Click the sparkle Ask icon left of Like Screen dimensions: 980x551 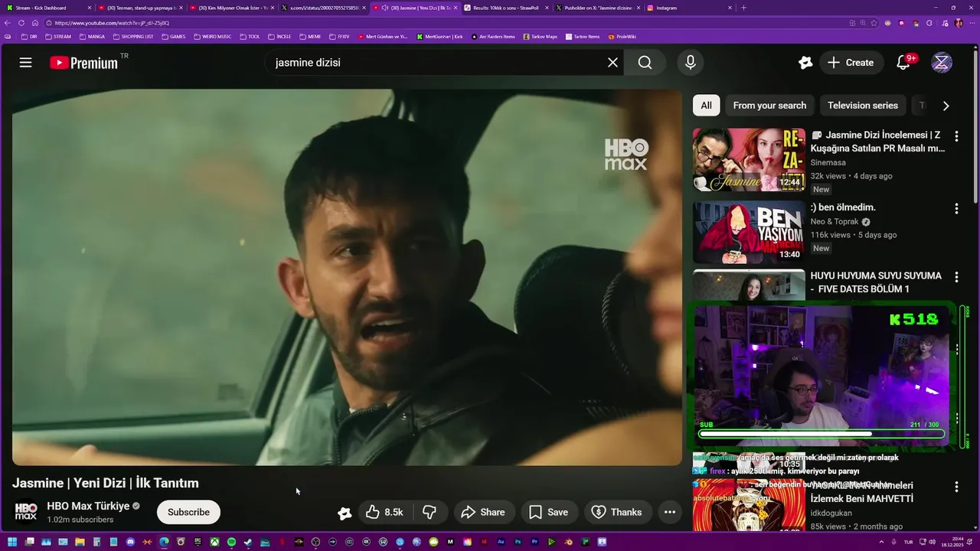(x=345, y=513)
